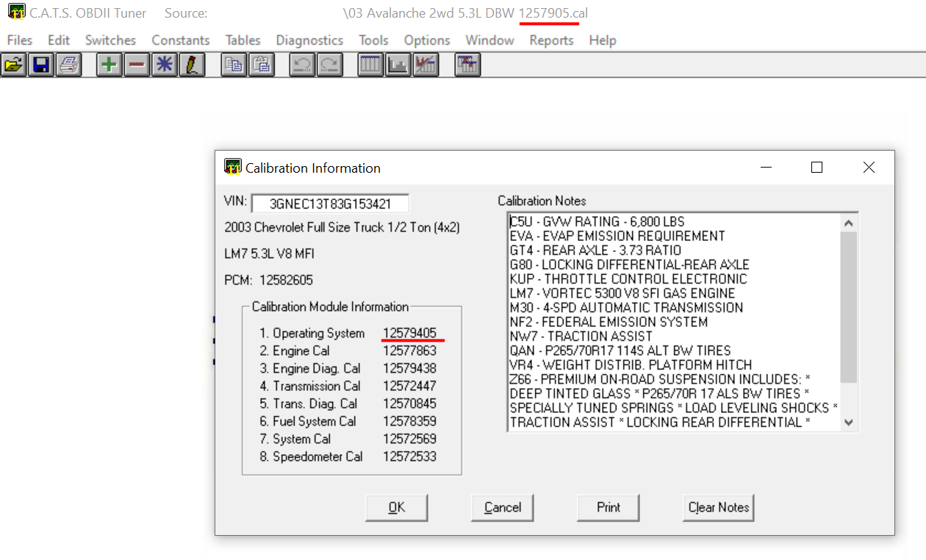Save with the floppy disk icon

pyautogui.click(x=41, y=65)
